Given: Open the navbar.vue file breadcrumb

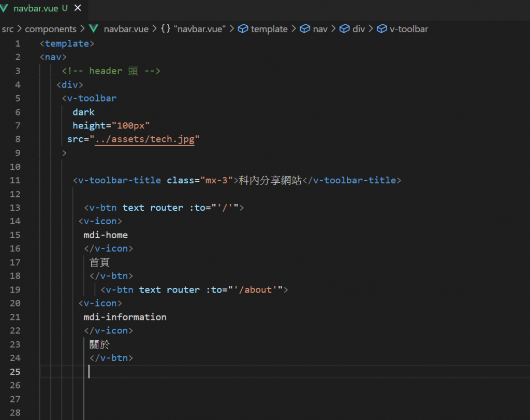Looking at the screenshot, I should (x=126, y=29).
